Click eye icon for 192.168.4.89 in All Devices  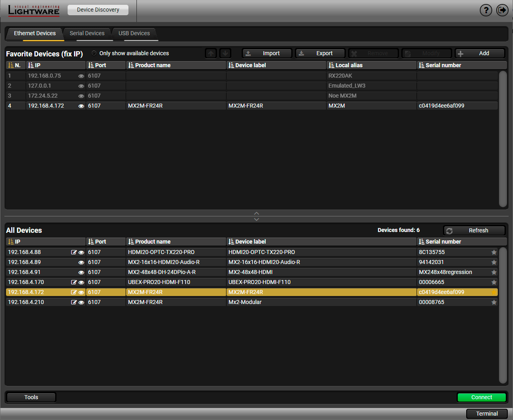(x=81, y=262)
